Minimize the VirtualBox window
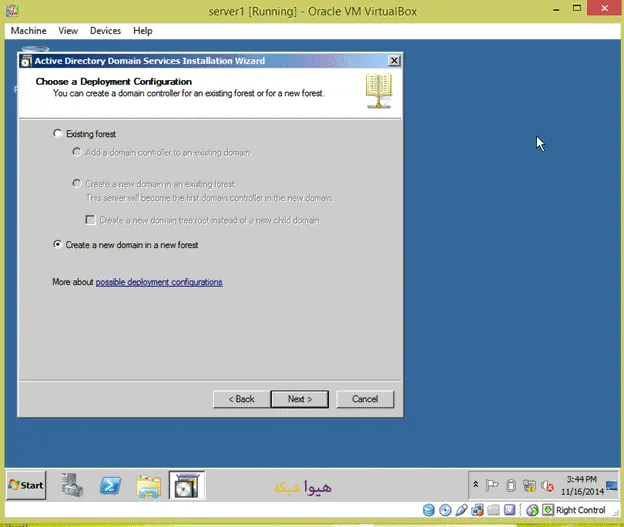The height and width of the screenshot is (527, 624). click(x=556, y=9)
